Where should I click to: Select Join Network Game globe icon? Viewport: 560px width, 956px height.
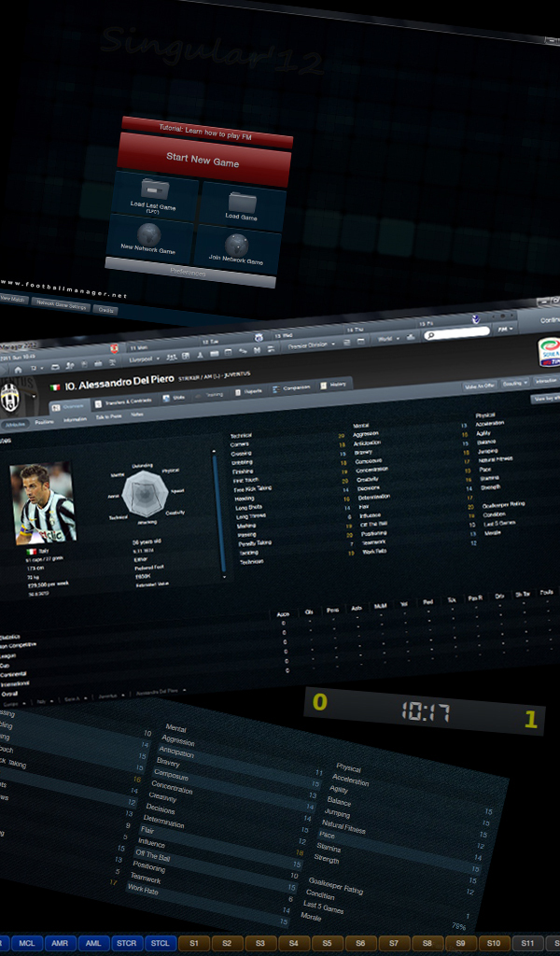pyautogui.click(x=236, y=245)
